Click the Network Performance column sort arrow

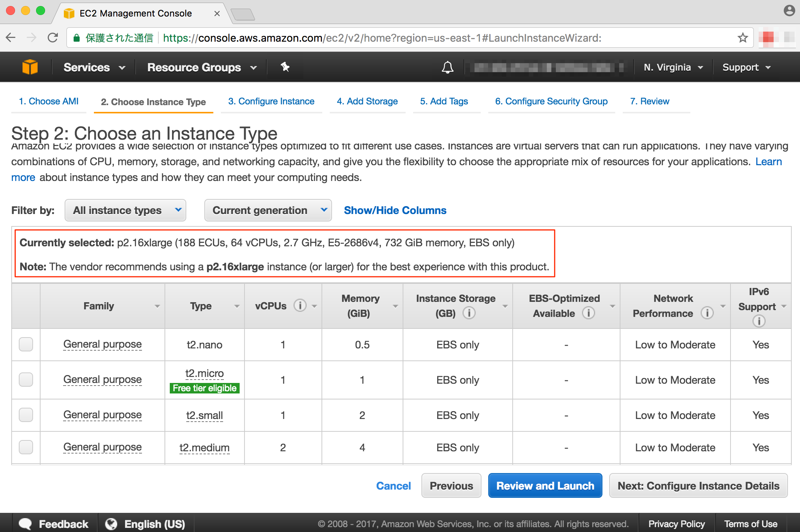[x=723, y=306]
